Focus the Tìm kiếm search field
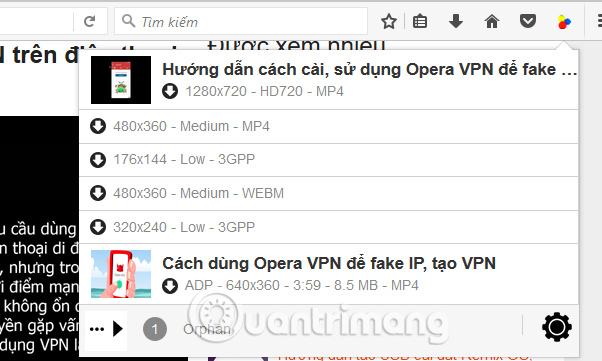The height and width of the screenshot is (361, 602). (241, 21)
